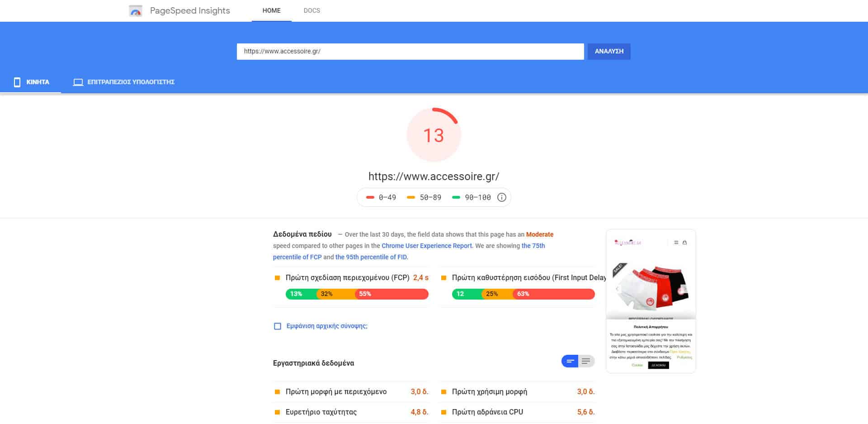Viewport: 868px width, 424px height.
Task: Click the 50–89 orange legend item
Action: (x=424, y=197)
